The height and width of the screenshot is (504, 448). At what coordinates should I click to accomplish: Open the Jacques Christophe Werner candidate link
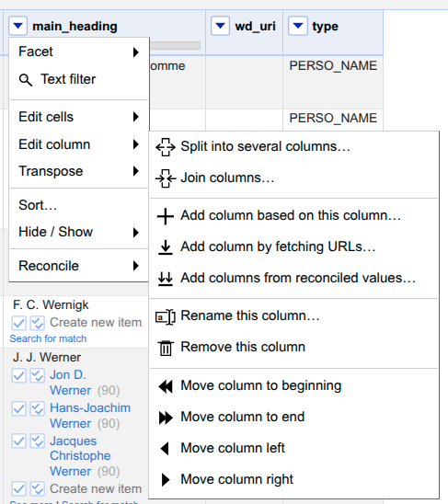tap(80, 456)
